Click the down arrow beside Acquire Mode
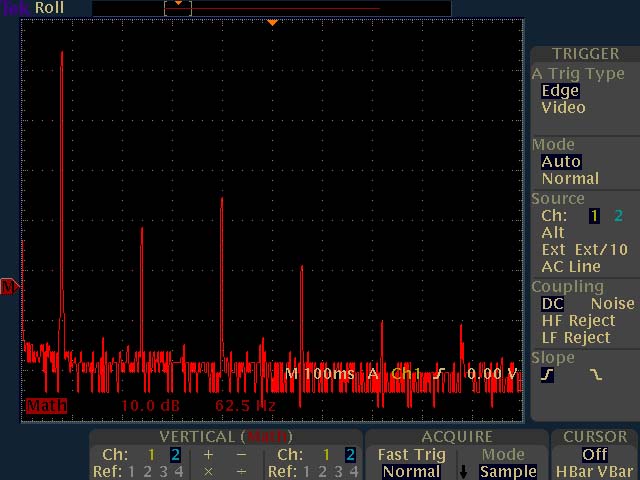The width and height of the screenshot is (640, 480). tap(463, 471)
